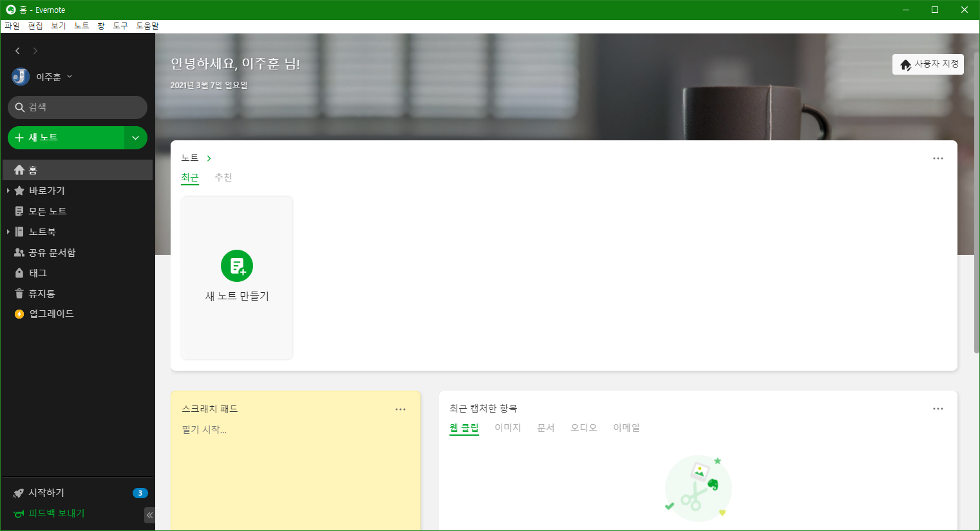The image size is (980, 531).
Task: Open the 보기 menu
Action: 59,26
